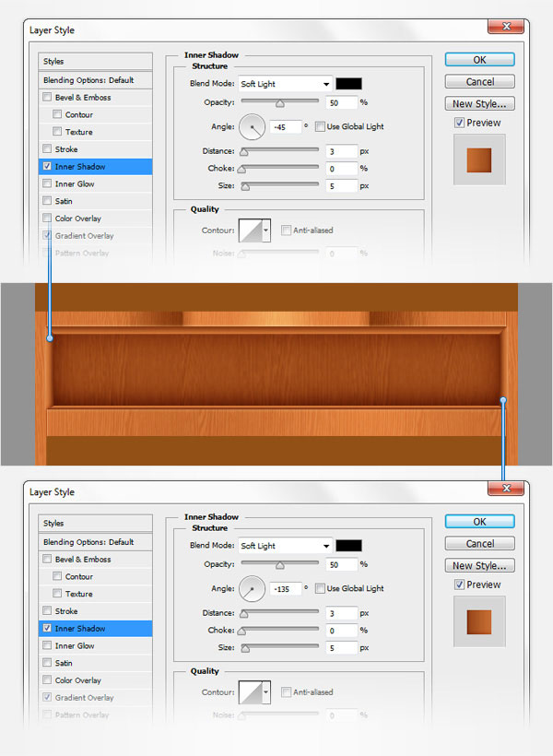Toggle Anti-aliased checkbox in the upper dialog
The height and width of the screenshot is (756, 553).
tap(286, 230)
